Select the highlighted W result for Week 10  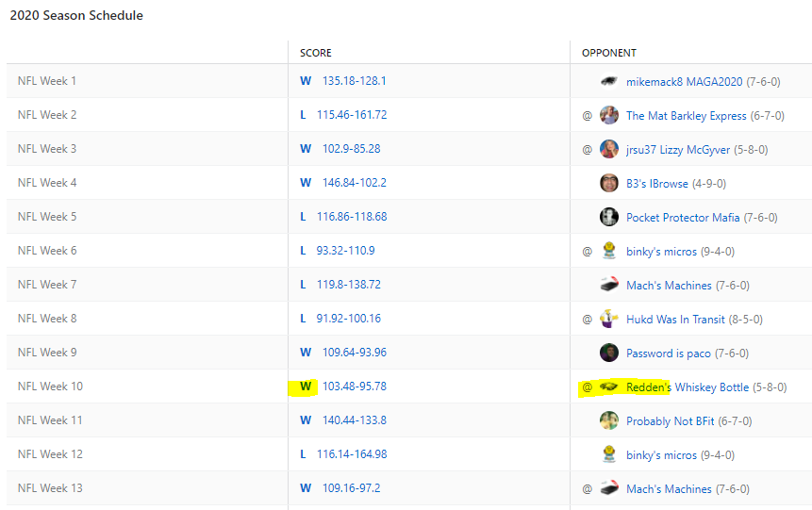tap(306, 387)
